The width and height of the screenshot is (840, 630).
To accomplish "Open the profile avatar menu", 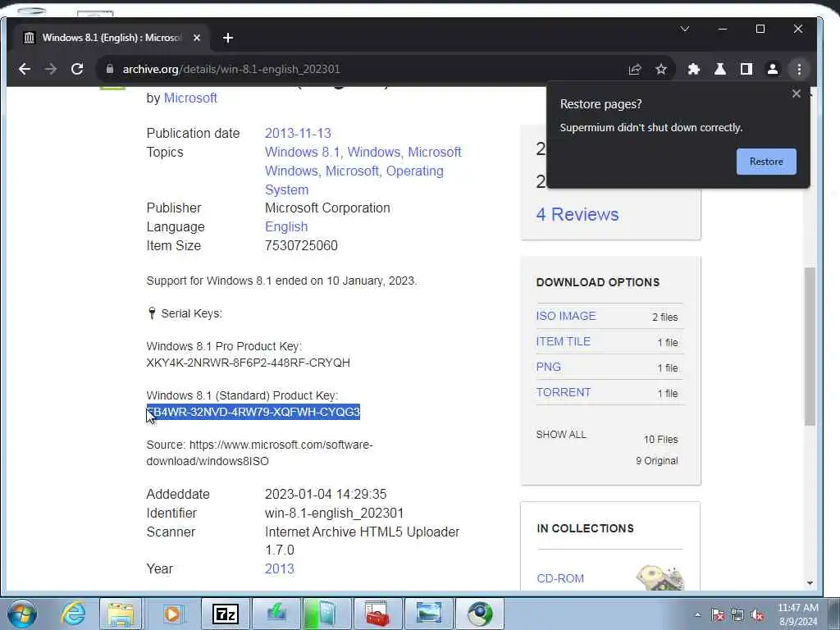I will coord(773,69).
